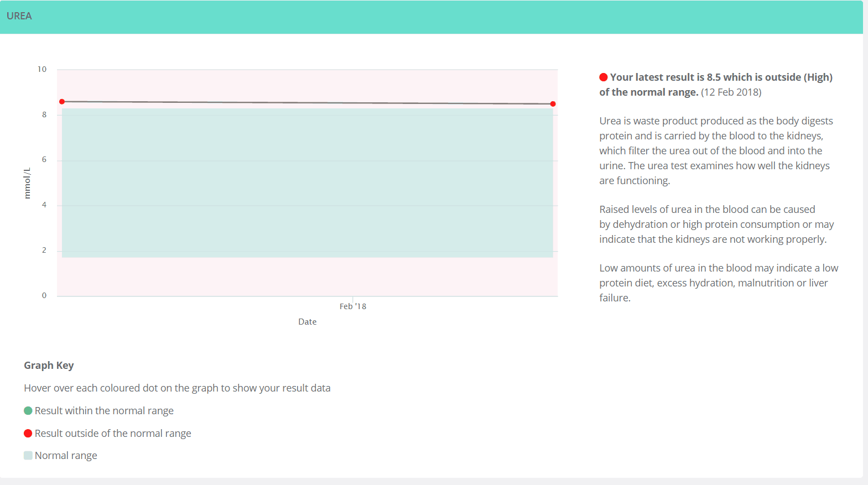The width and height of the screenshot is (868, 485).
Task: Click the 'Result within the normal range' label
Action: tap(104, 411)
